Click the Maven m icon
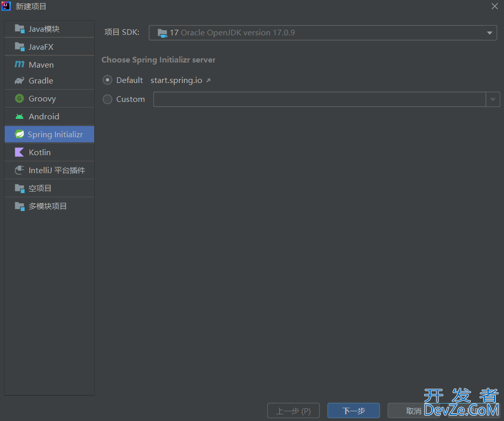This screenshot has width=504, height=421. [19, 64]
